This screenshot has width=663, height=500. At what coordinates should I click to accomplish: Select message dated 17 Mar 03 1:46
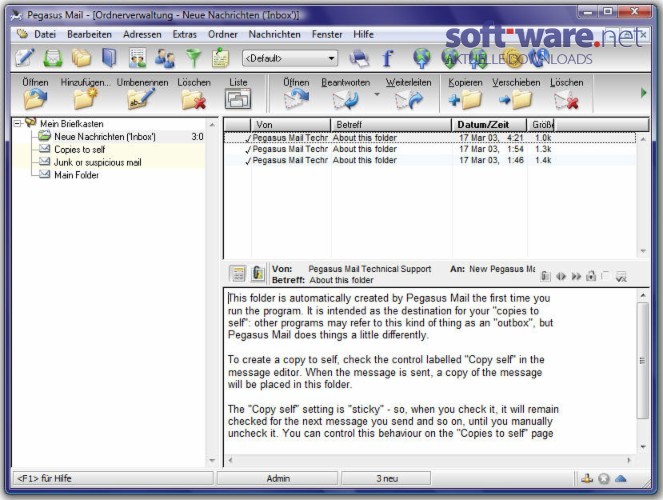(429, 160)
